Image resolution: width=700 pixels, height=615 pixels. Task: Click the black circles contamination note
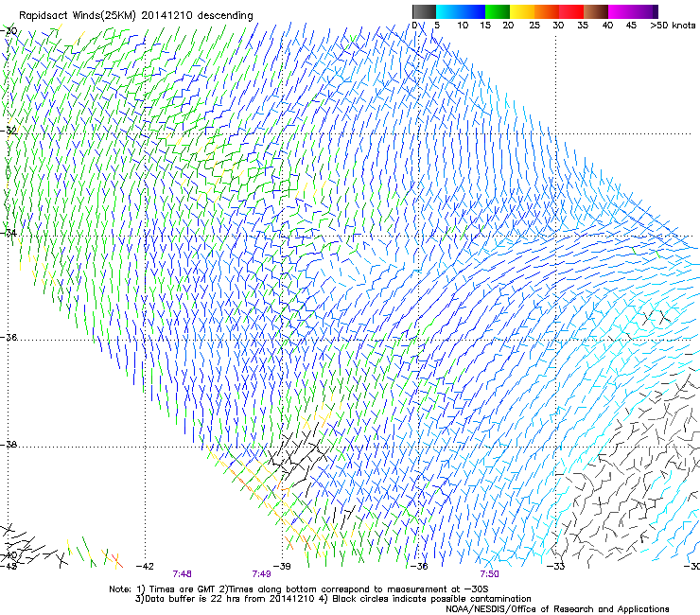(x=425, y=599)
